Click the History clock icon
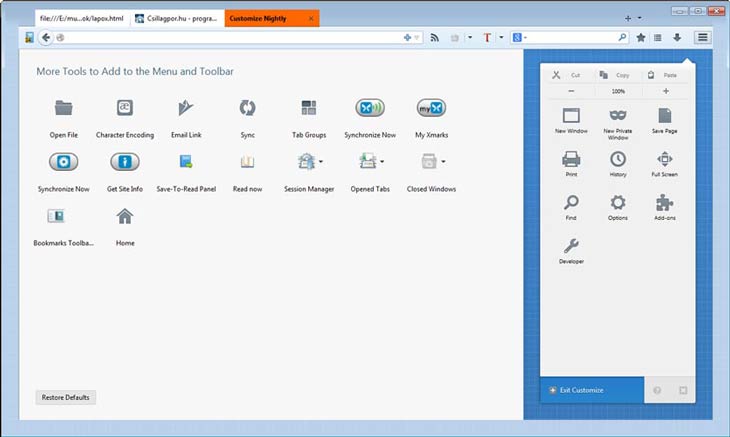 tap(618, 159)
